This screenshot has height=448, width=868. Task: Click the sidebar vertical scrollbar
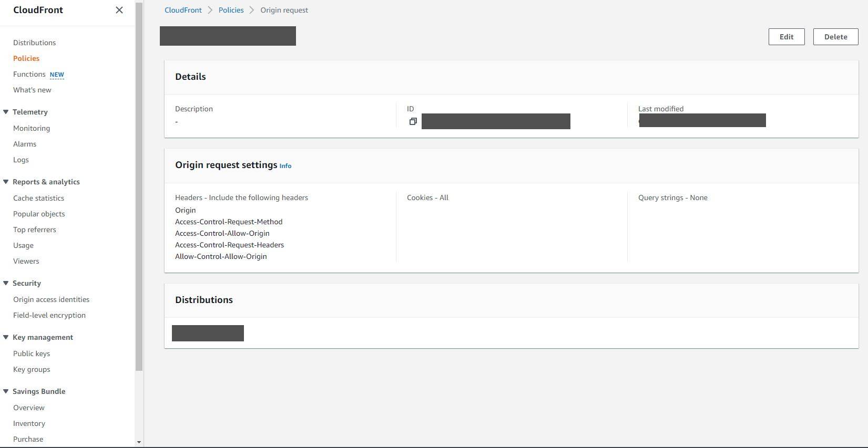pos(139,186)
